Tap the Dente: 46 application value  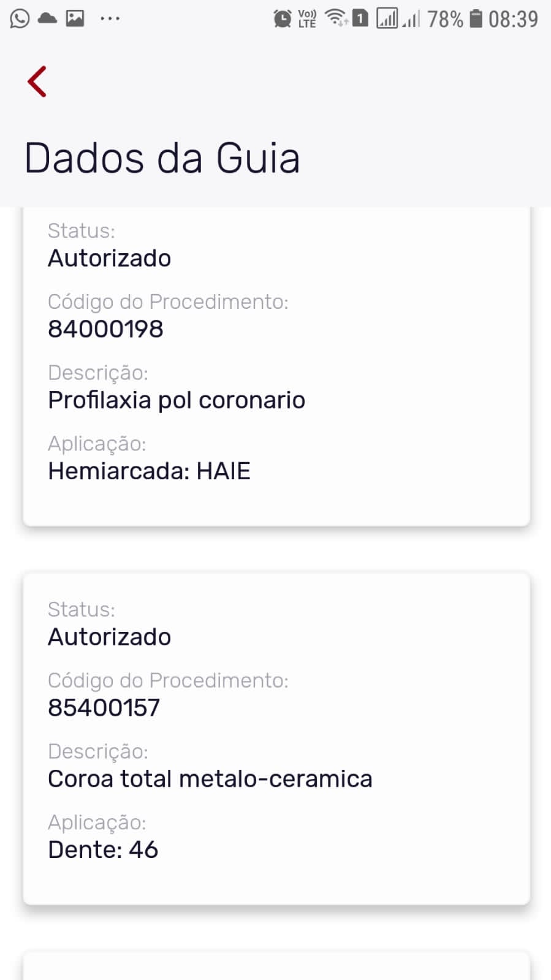[103, 850]
